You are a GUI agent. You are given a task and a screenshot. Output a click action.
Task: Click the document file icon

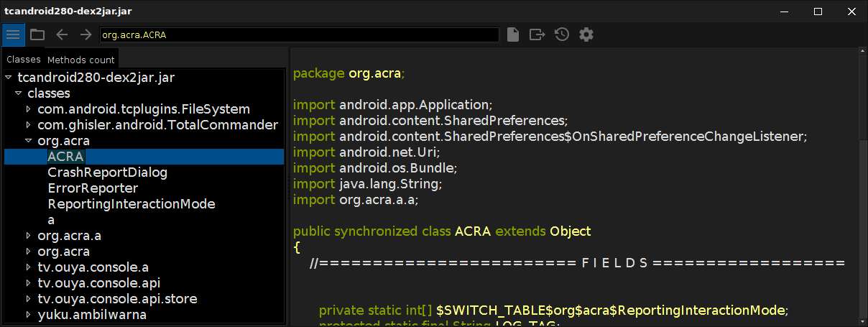[x=512, y=34]
